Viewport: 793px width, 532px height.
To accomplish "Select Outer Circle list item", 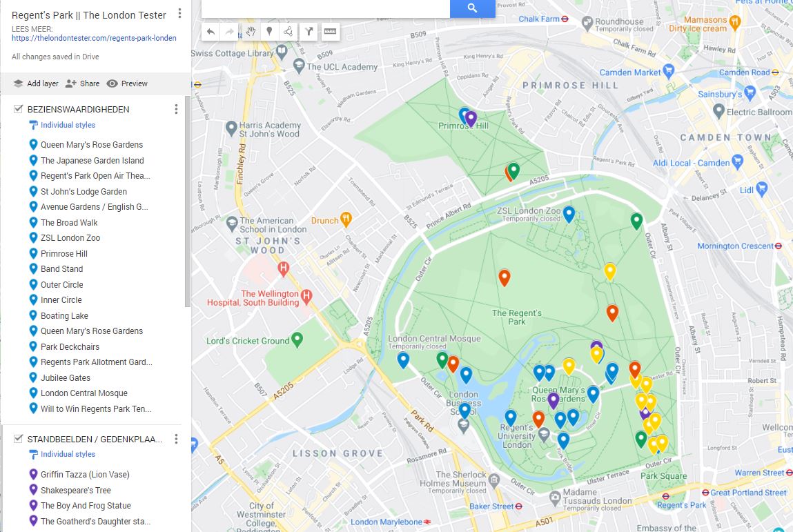I will point(61,285).
